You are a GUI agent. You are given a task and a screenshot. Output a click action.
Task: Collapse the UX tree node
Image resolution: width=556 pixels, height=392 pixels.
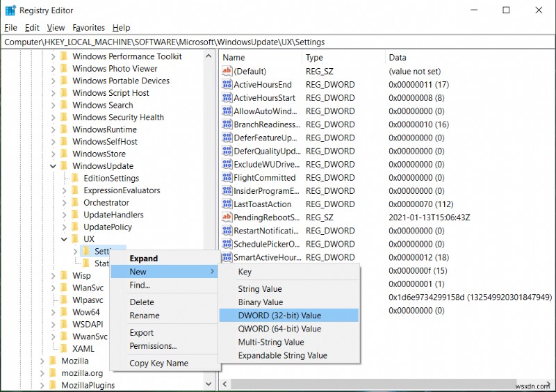click(x=64, y=239)
